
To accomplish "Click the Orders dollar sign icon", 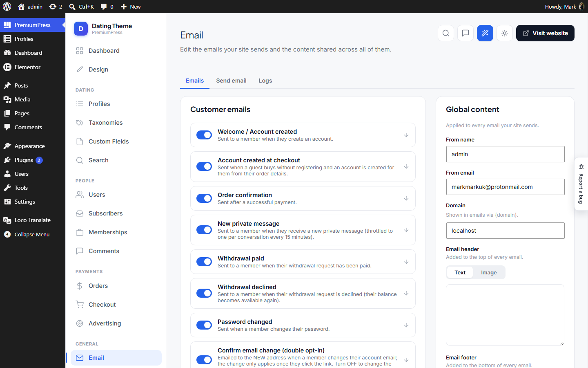I will tap(80, 286).
